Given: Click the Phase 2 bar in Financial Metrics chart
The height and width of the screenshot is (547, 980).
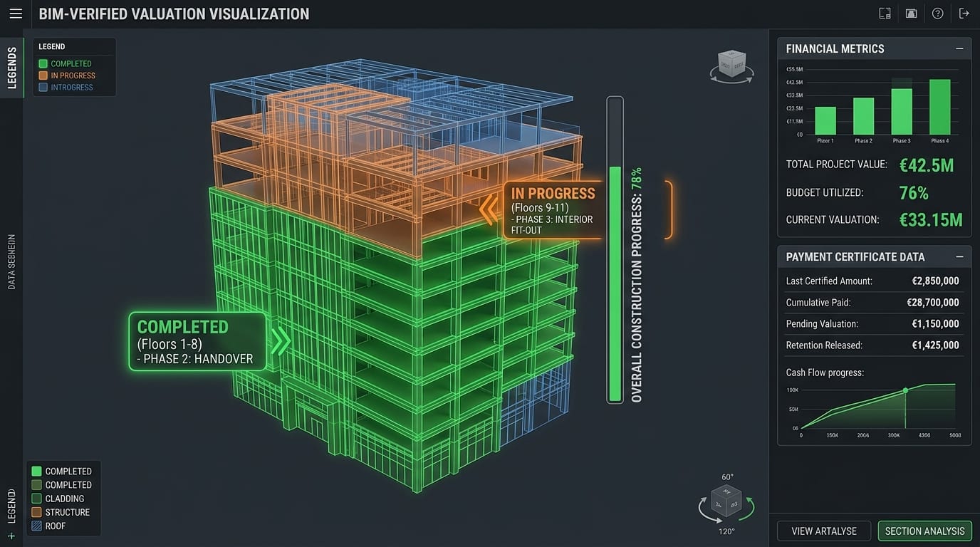Looking at the screenshot, I should 864,116.
